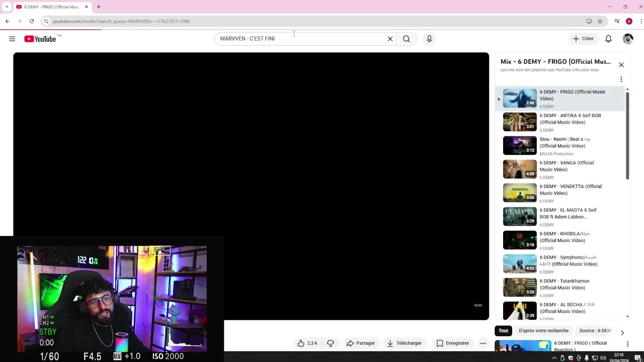The height and width of the screenshot is (362, 644).
Task: Select current 6 DEMY - FRIGO playlist item
Action: click(x=561, y=99)
